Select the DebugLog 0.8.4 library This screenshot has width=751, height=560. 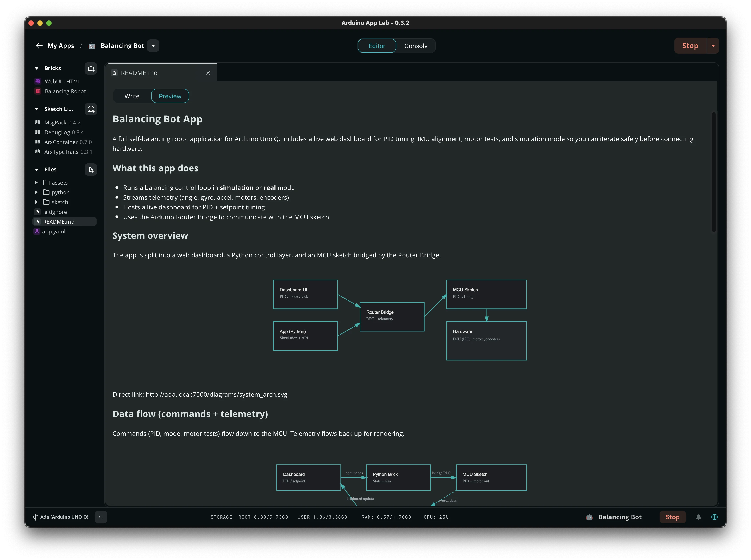pos(64,132)
